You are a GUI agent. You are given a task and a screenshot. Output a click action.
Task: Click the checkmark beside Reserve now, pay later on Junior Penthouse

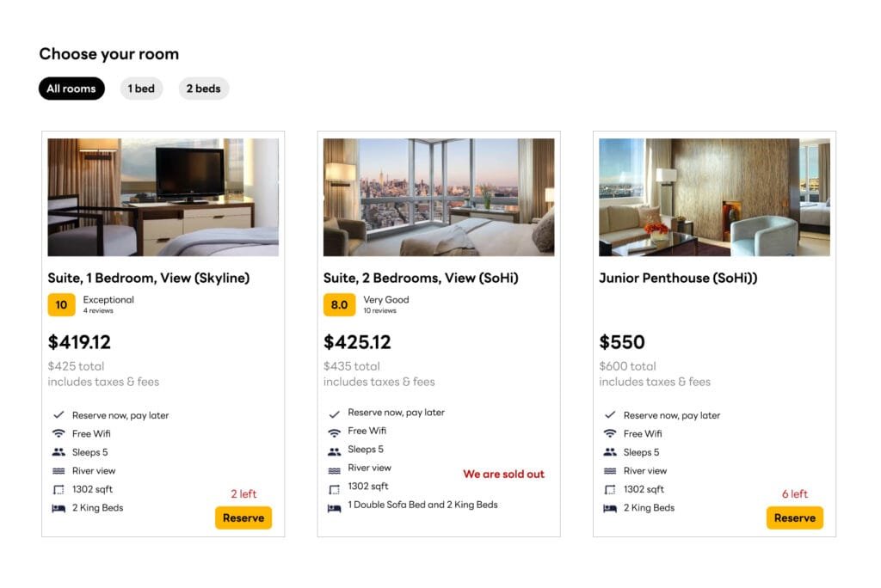click(609, 414)
